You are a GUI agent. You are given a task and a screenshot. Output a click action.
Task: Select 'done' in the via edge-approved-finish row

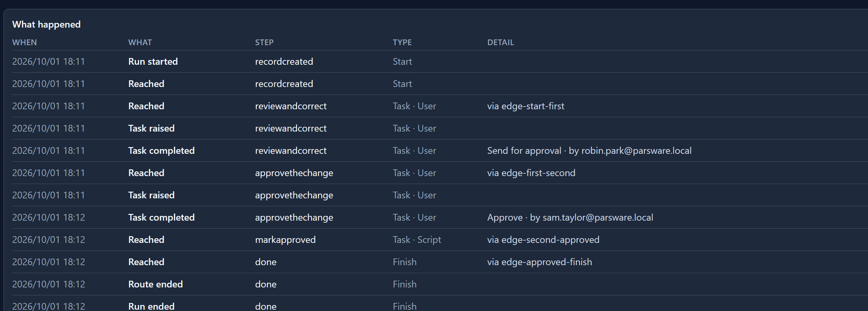(x=266, y=262)
